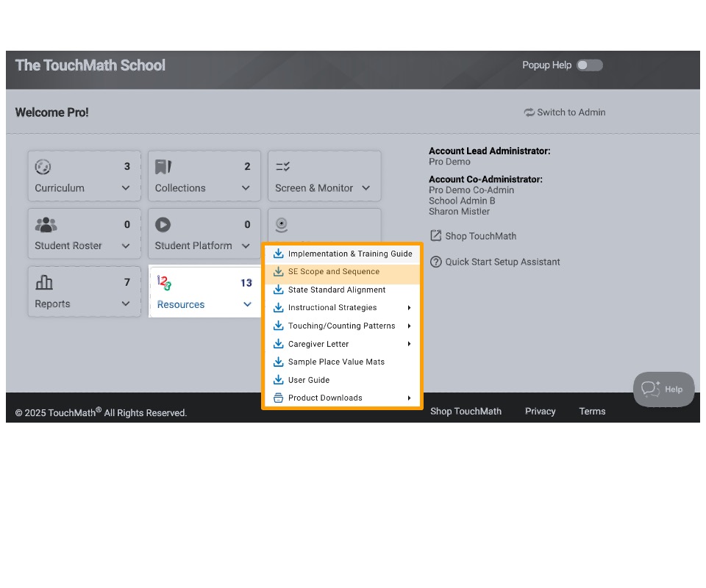The width and height of the screenshot is (706, 588).
Task: Click download icon beside Sample Place Value Mats
Action: (279, 362)
